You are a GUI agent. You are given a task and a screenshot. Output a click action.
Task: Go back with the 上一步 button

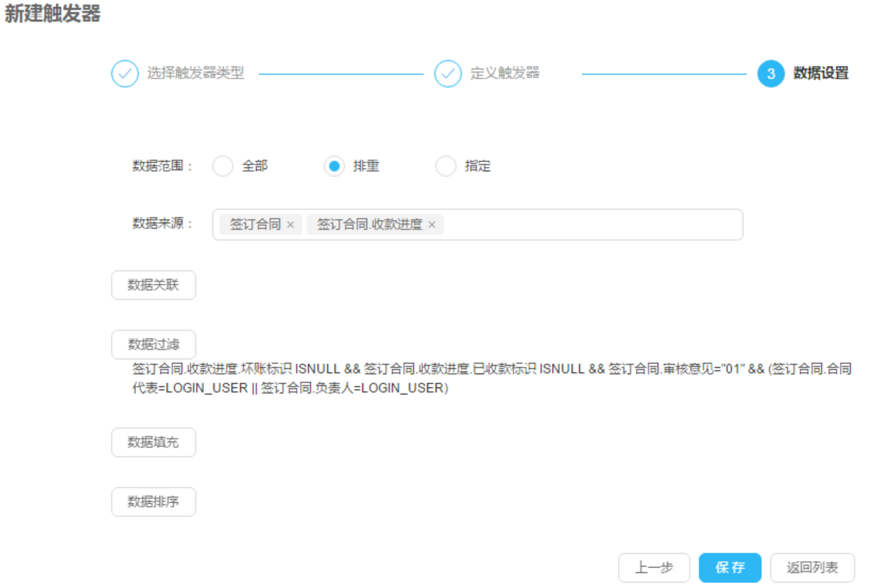coord(653,567)
